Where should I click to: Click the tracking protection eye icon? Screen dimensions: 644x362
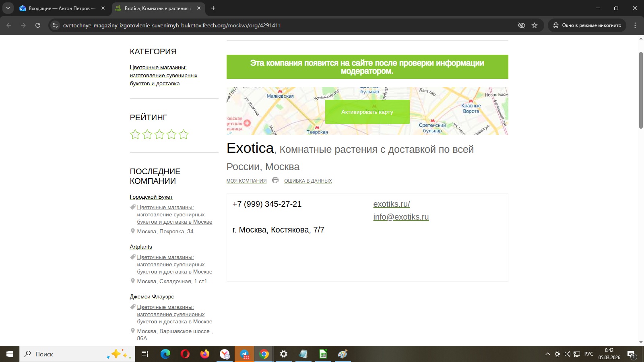tap(522, 25)
